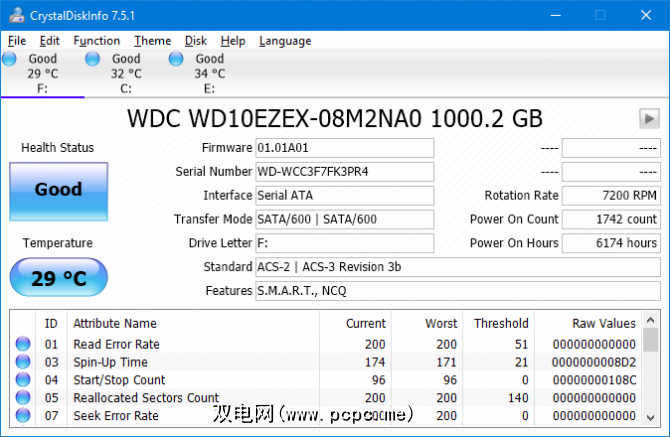The width and height of the screenshot is (670, 437).
Task: Click the ID column header
Action: [51, 323]
